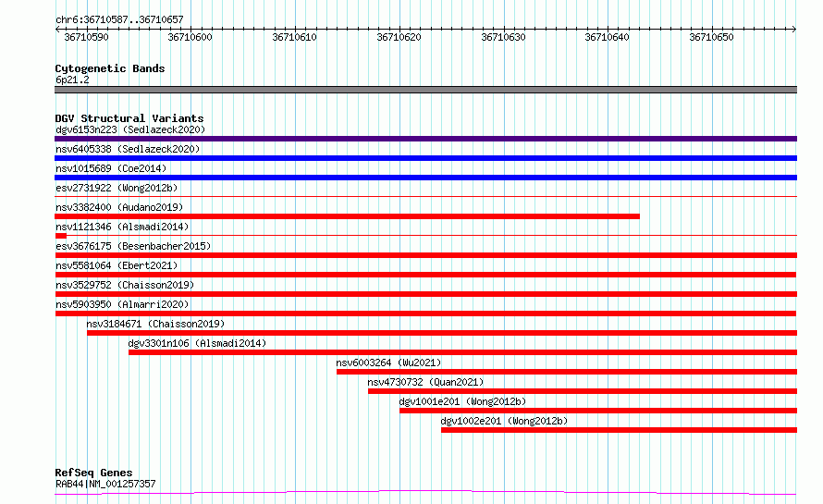Click the chr6:36710587..36710657 region label
This screenshot has width=823, height=504.
click(x=119, y=19)
